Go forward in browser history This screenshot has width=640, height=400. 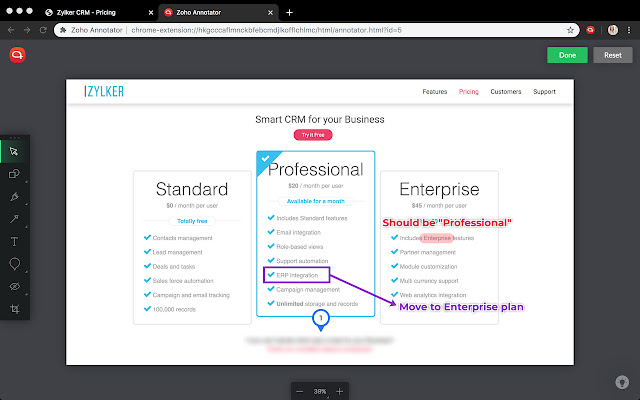click(27, 30)
